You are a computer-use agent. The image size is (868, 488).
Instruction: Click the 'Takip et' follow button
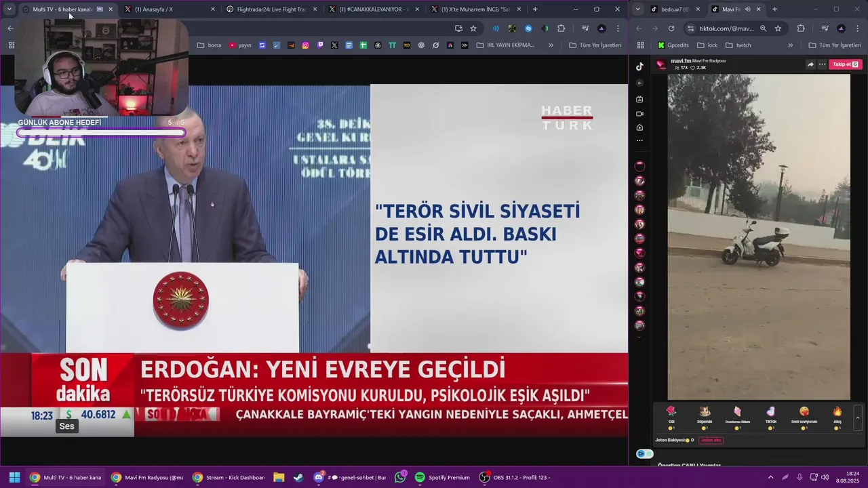click(846, 64)
